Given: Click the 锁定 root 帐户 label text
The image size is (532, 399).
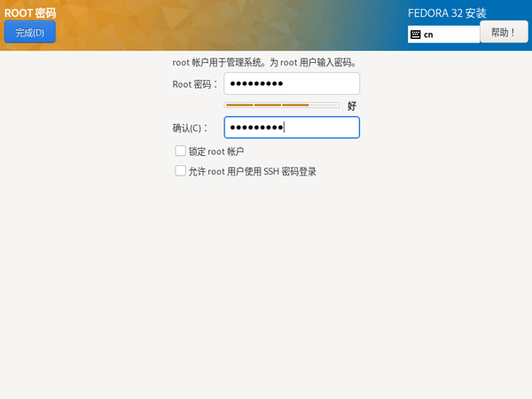Looking at the screenshot, I should click(x=215, y=152).
